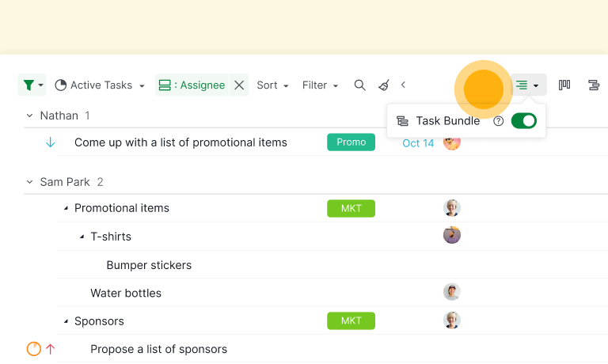Open the Filter dropdown menu
Image resolution: width=608 pixels, height=364 pixels.
pos(320,85)
